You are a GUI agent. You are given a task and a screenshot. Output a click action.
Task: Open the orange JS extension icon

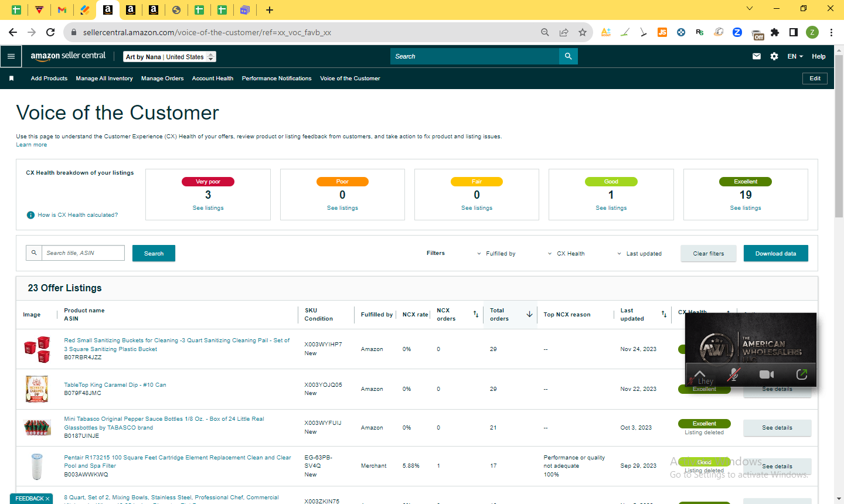[662, 32]
